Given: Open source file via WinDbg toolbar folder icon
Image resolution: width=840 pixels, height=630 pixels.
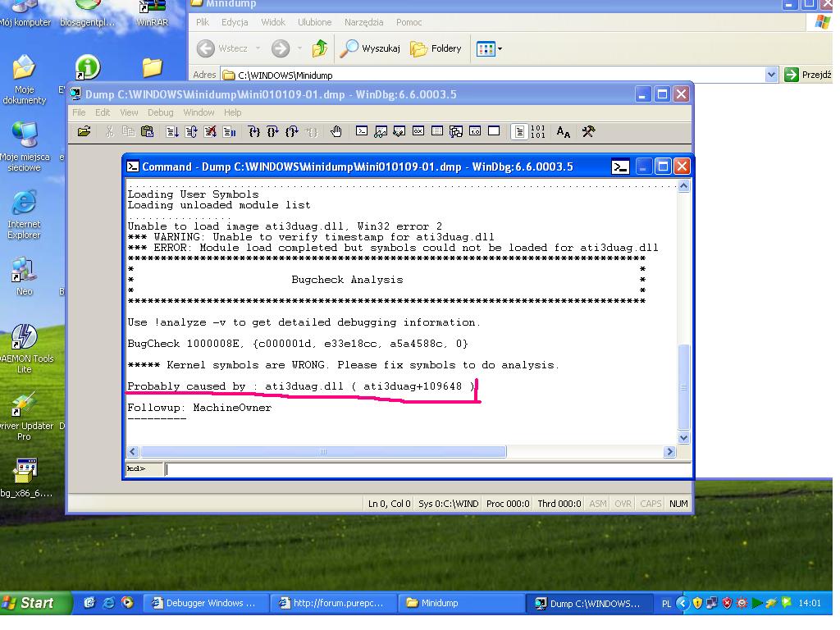Looking at the screenshot, I should [x=84, y=134].
